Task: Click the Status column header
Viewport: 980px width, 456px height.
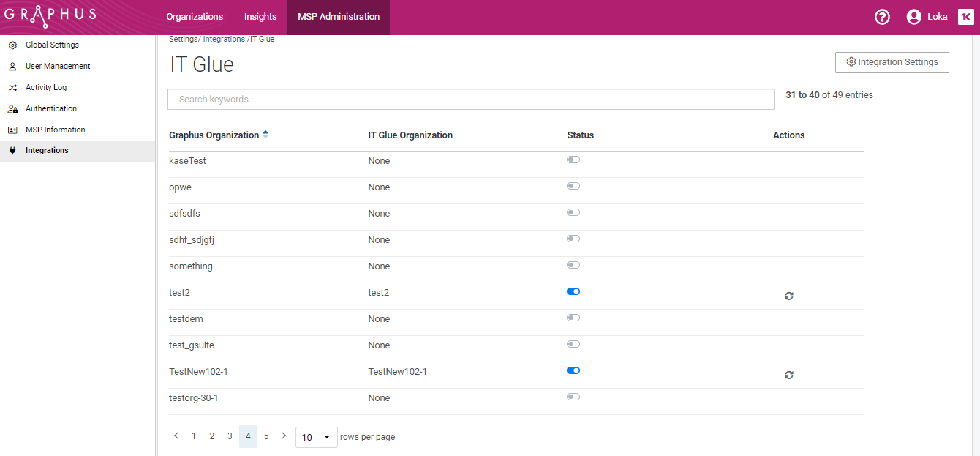Action: (x=581, y=135)
